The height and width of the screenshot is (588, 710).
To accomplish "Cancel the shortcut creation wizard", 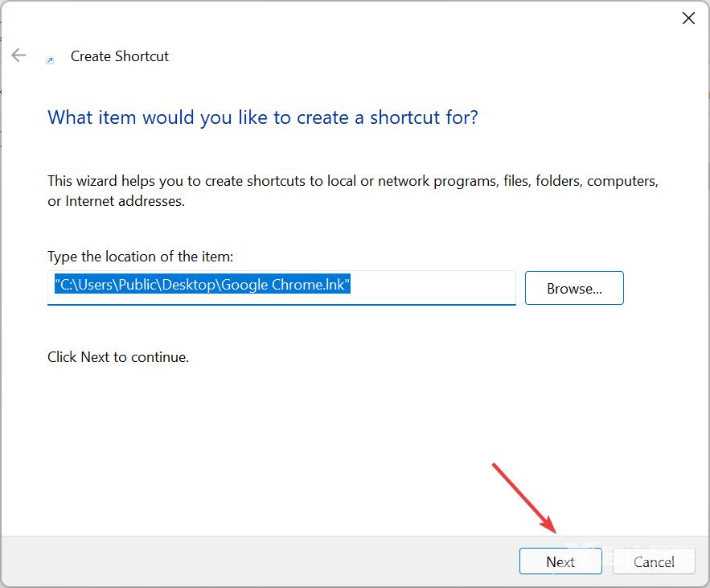I will (x=654, y=561).
